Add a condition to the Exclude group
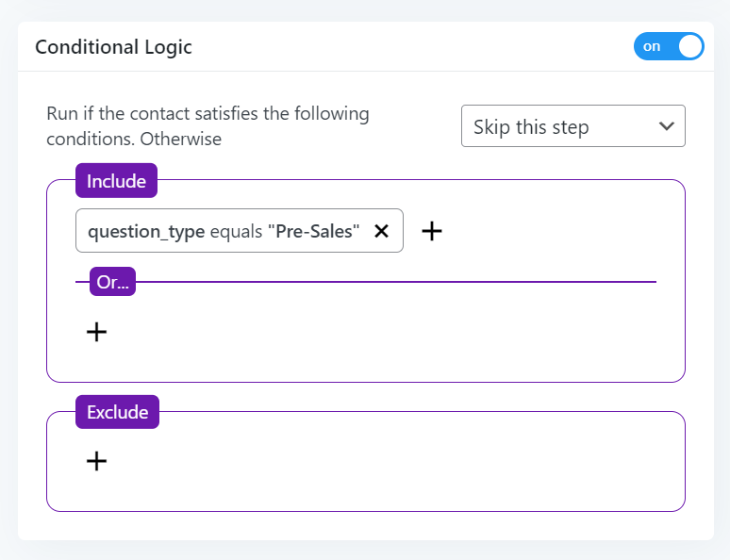The width and height of the screenshot is (730, 560). point(96,461)
